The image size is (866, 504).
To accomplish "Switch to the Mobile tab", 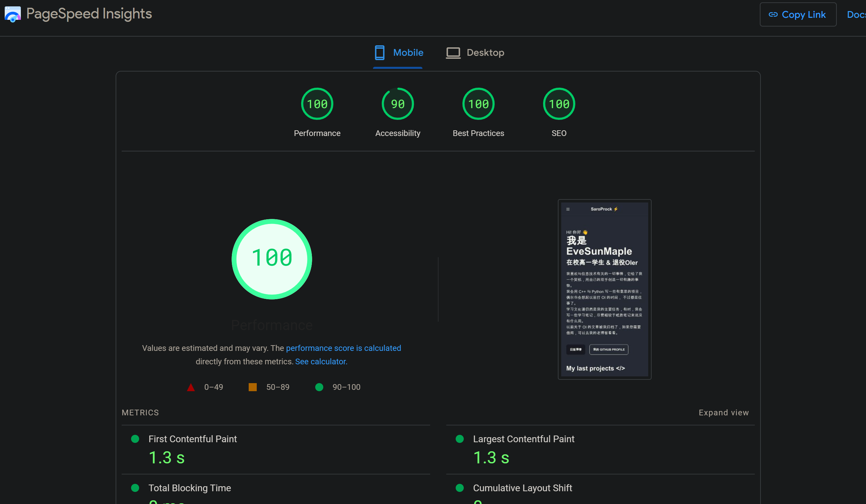I will [x=408, y=52].
